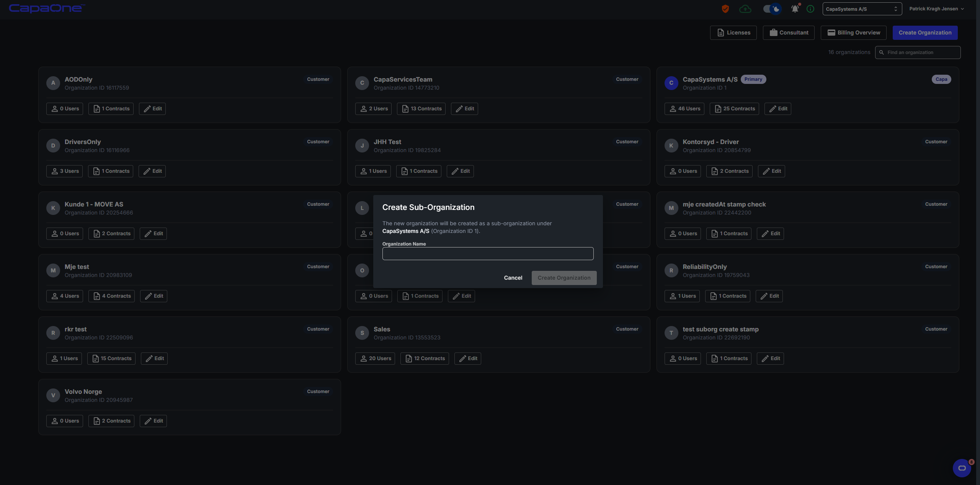The width and height of the screenshot is (980, 485).
Task: Edit the DriversOnly organization
Action: coord(152,171)
